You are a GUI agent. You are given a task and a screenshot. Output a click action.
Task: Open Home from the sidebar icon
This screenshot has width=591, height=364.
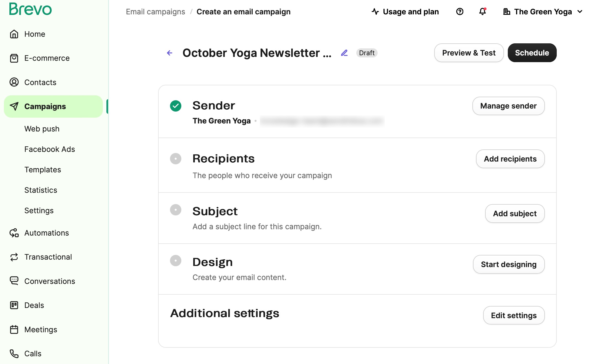point(14,34)
